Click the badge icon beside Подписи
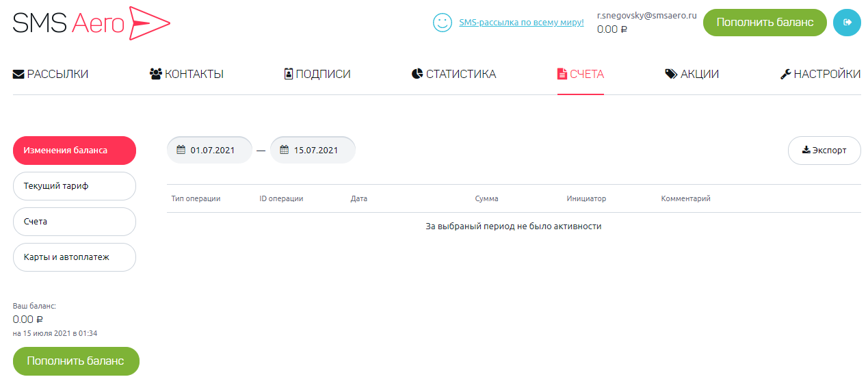Screen dimensions: 868x390 (x=289, y=74)
